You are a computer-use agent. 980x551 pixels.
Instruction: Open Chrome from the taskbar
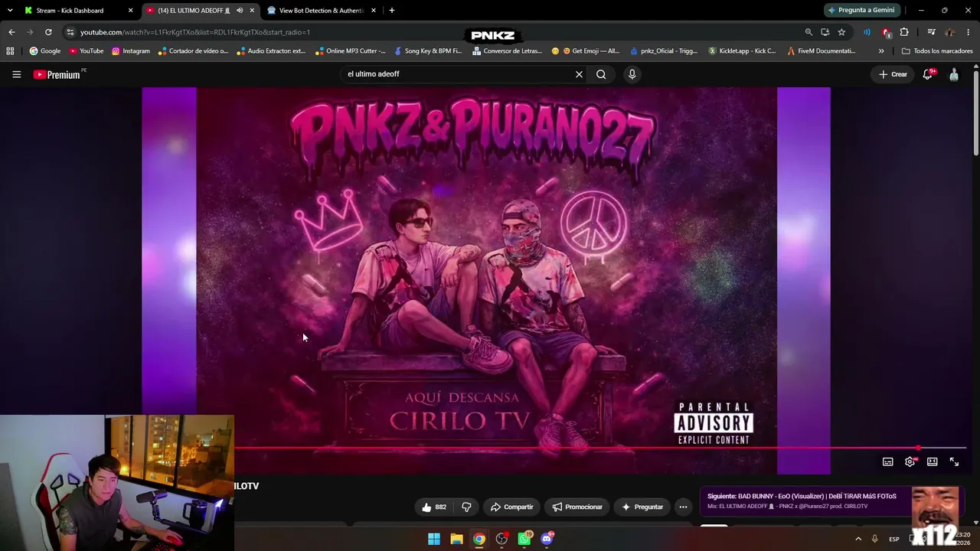479,539
